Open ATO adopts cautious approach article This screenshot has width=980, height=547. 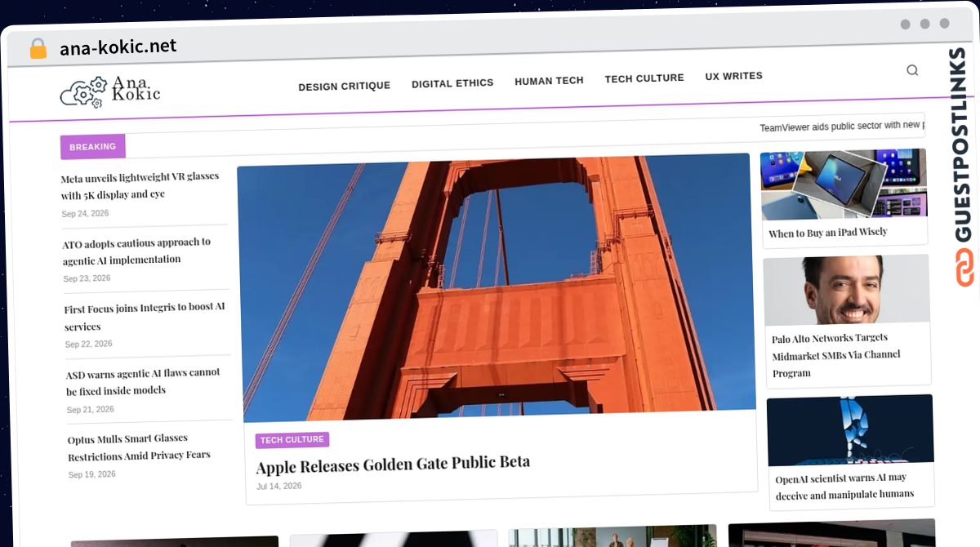click(136, 251)
